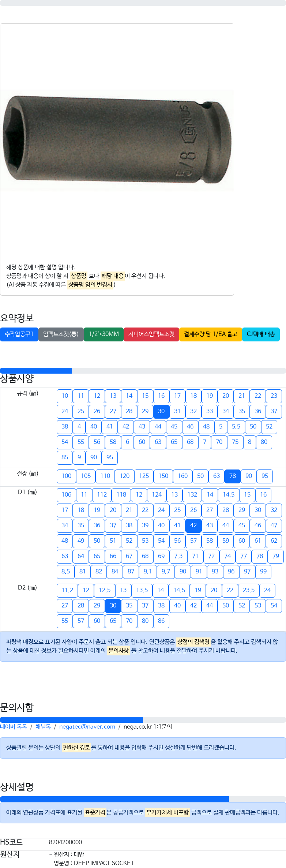Viewport: 286px width, 868px height.
Task: Choose 95 in the 규격 row
Action: tap(110, 457)
